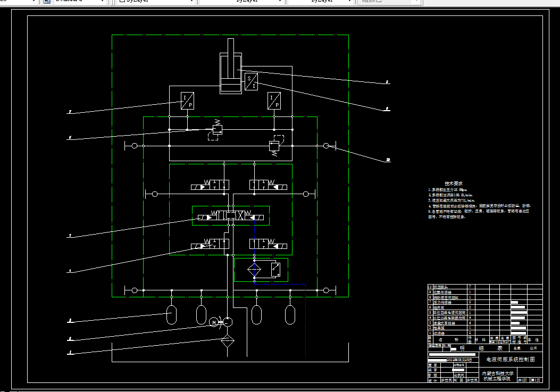560x392 pixels.
Task: Select the piston pump symbol
Action: click(228, 322)
